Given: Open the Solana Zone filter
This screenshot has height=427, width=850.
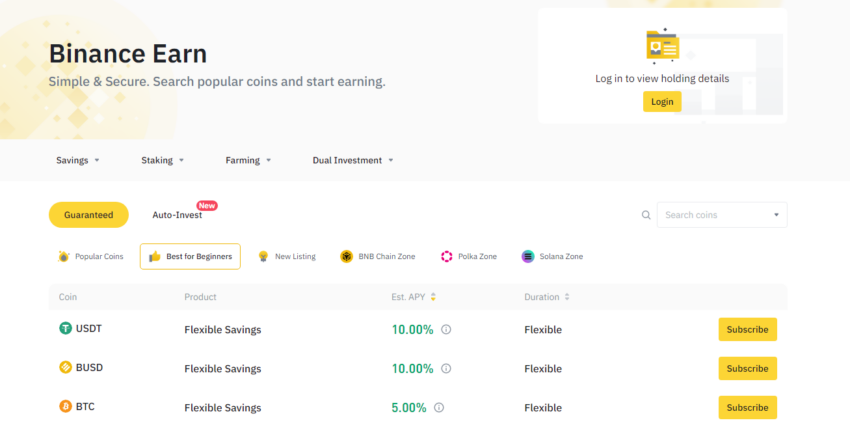Looking at the screenshot, I should [552, 256].
